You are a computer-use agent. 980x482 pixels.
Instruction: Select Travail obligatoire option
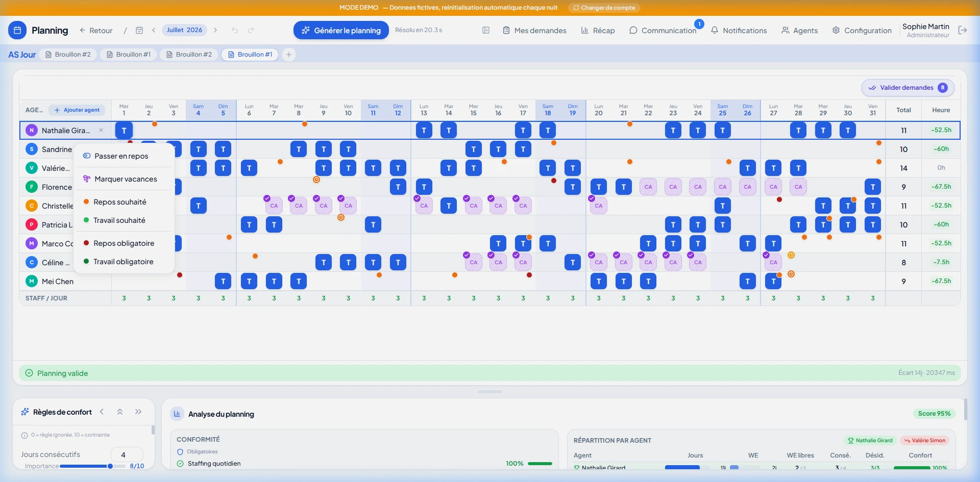[x=124, y=262]
